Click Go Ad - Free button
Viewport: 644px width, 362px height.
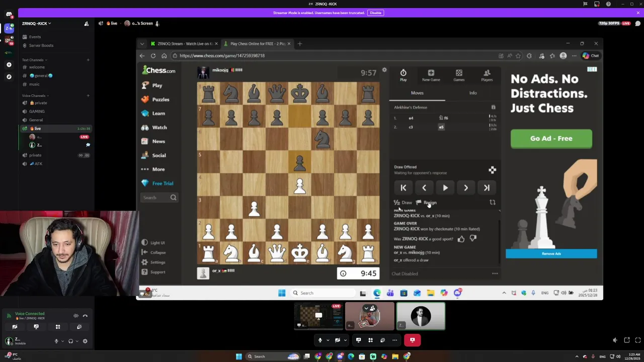[x=551, y=138]
